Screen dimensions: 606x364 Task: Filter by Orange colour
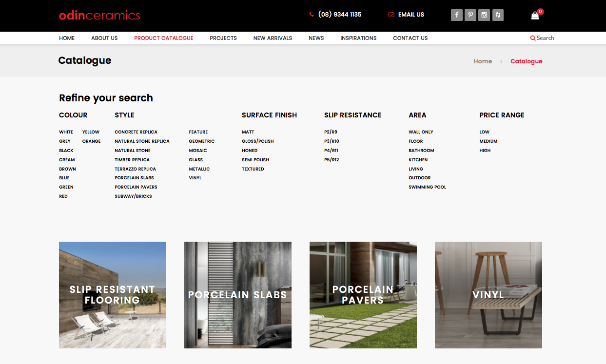point(92,141)
